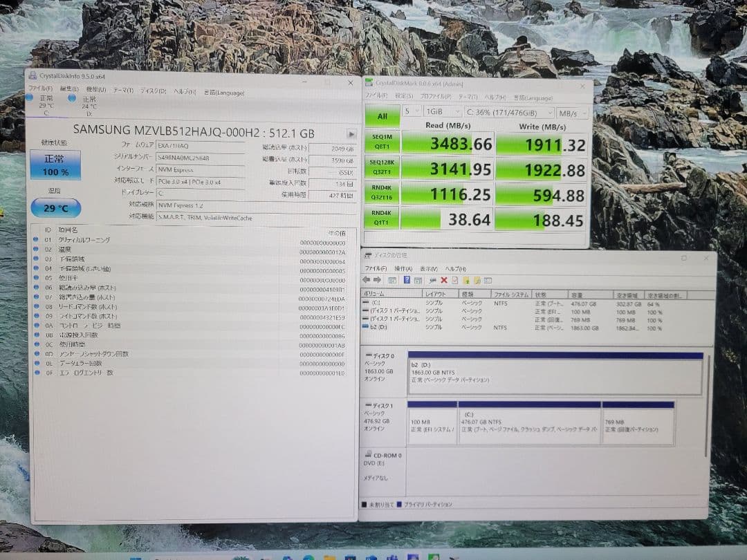Image resolution: width=747 pixels, height=560 pixels.
Task: Open the MB/s units dropdown in CrystalDiskMark
Action: [x=572, y=111]
